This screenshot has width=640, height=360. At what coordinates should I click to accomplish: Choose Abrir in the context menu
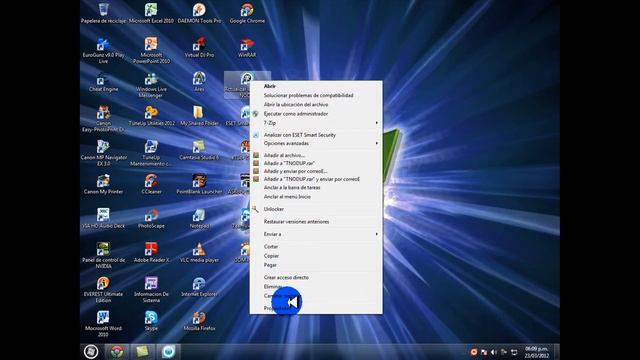[316, 86]
